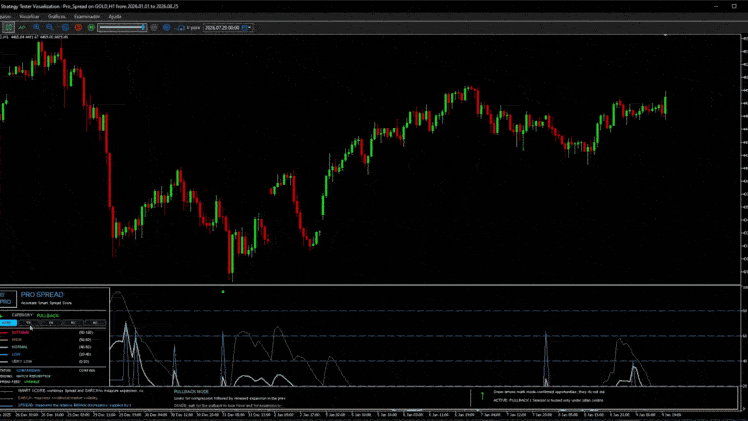The height and width of the screenshot is (421, 748).
Task: Click the PULLBACK MODE heading in the info bar
Action: 191,391
